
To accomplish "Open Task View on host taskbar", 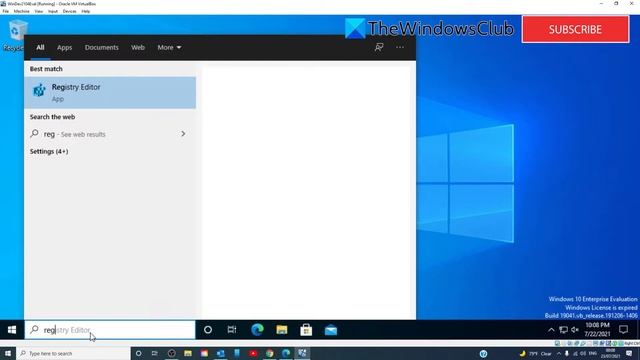I will point(155,353).
